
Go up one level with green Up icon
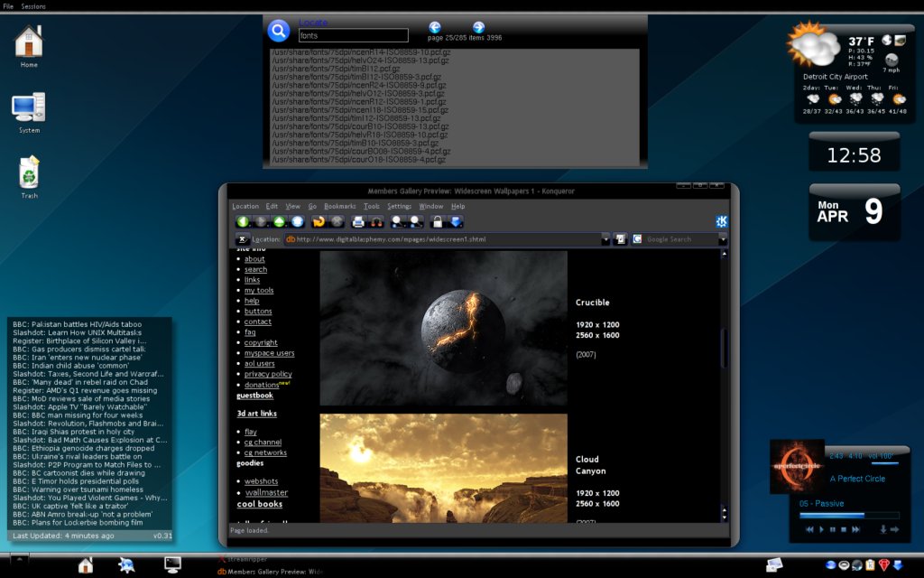coord(280,222)
